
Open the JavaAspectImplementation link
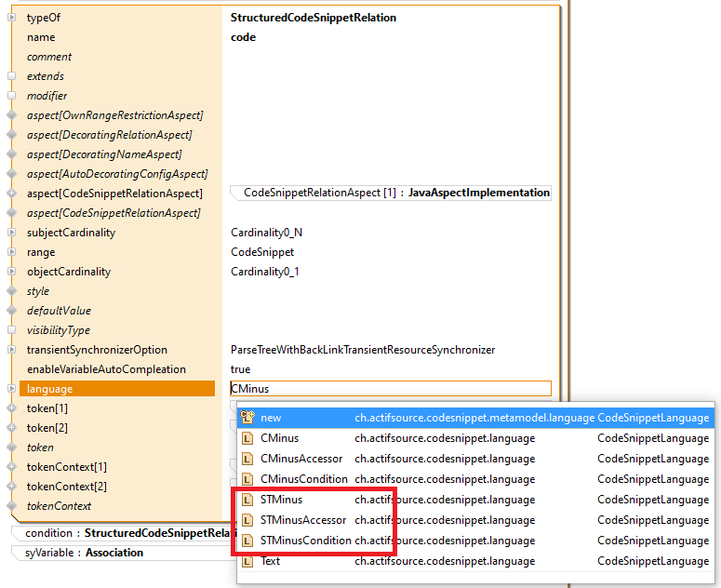pyautogui.click(x=478, y=193)
